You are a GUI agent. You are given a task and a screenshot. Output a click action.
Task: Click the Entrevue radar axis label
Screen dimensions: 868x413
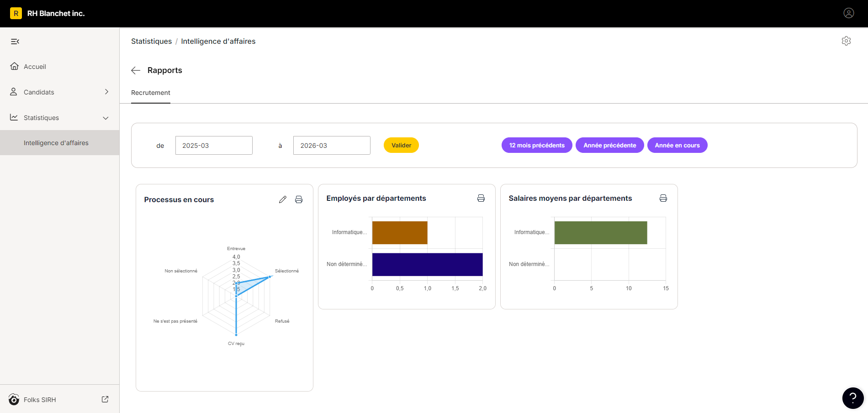click(236, 249)
